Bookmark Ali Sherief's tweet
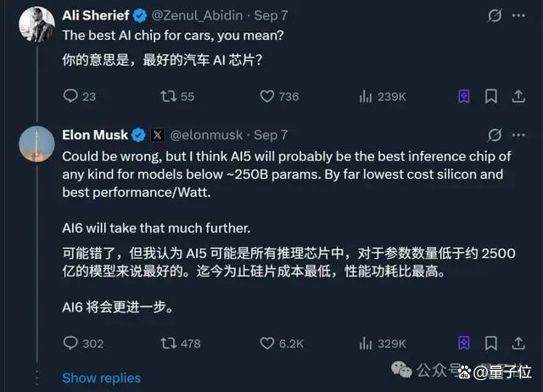Viewport: 543px width, 392px height. (490, 96)
